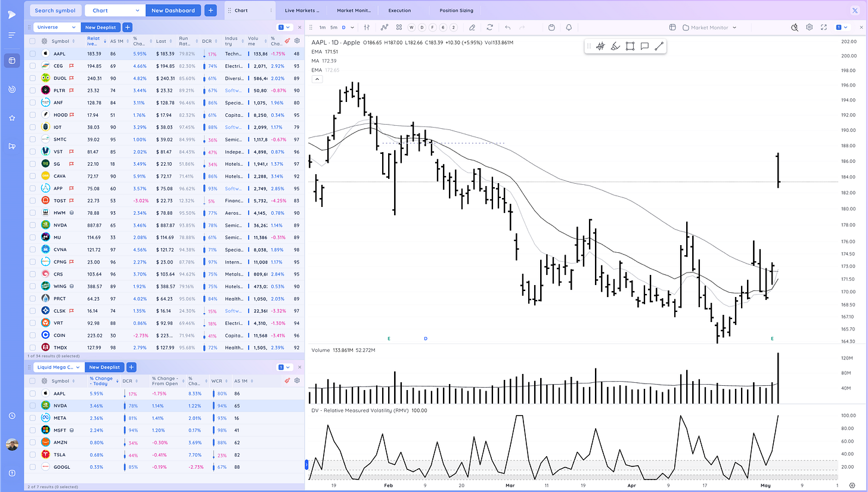Open the menu lines icon in sidebar
Viewport: 868px width, 492px height.
click(11, 35)
